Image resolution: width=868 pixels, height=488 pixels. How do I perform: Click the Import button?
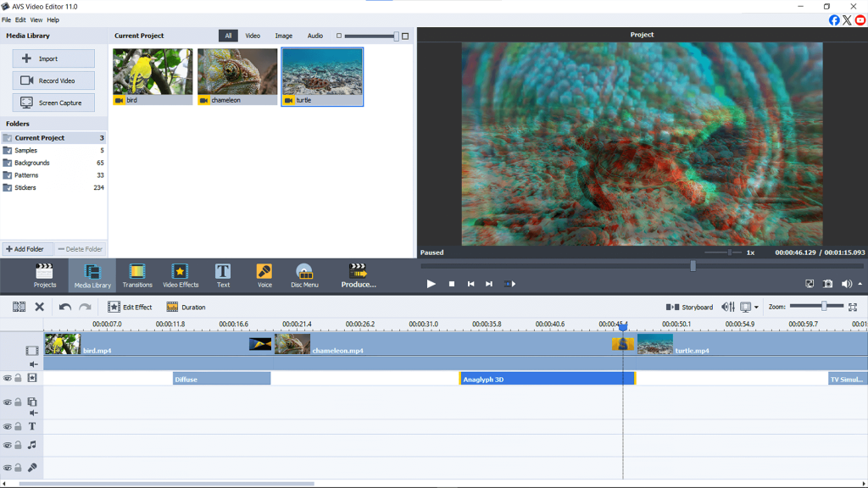tap(53, 58)
